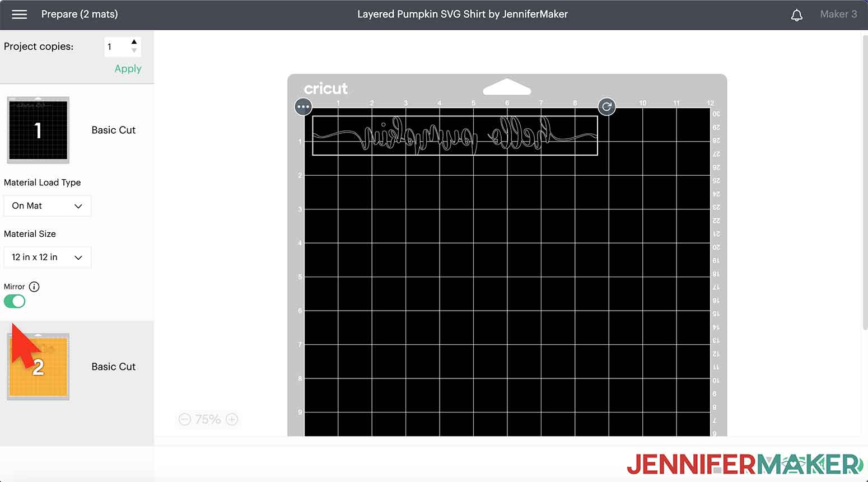Select the Maker 3 machine selector

tap(838, 15)
